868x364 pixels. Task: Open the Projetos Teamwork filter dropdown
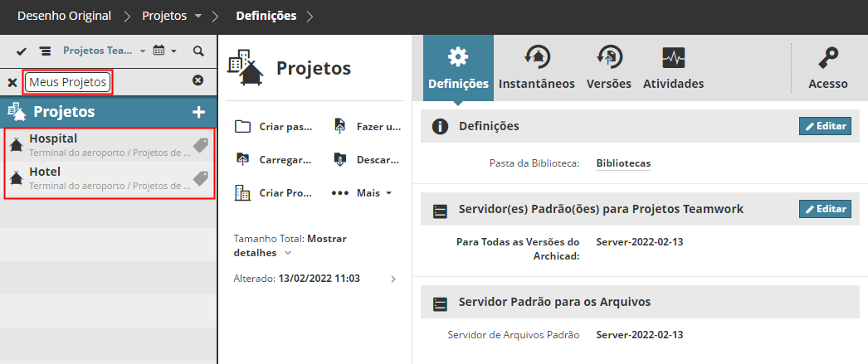pyautogui.click(x=104, y=51)
